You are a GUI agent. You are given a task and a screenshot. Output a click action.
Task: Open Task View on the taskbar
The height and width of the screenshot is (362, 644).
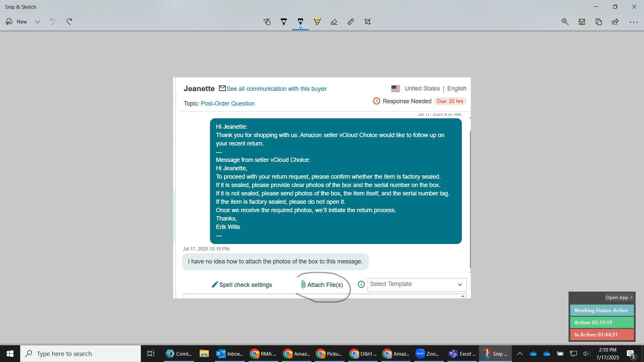pyautogui.click(x=151, y=354)
